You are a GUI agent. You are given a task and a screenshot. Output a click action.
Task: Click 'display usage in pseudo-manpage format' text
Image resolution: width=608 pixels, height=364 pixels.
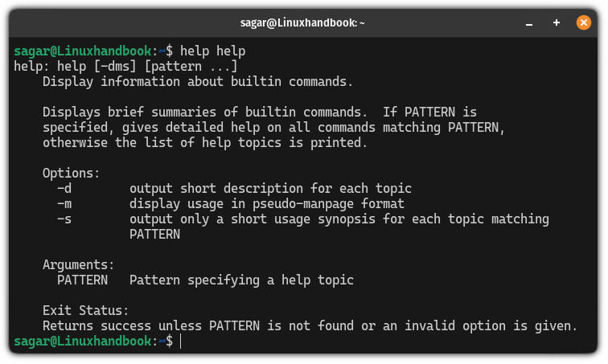click(267, 204)
